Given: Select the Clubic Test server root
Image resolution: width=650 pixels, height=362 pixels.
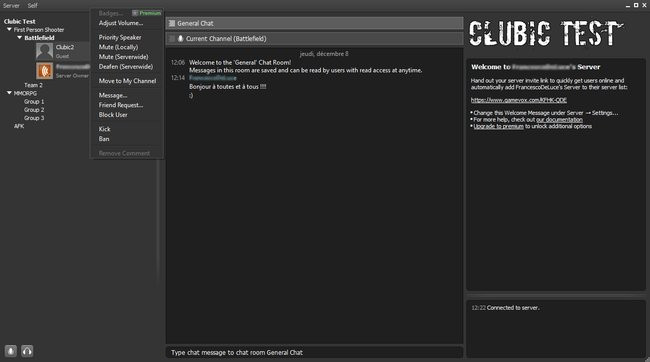Looking at the screenshot, I should tap(19, 21).
